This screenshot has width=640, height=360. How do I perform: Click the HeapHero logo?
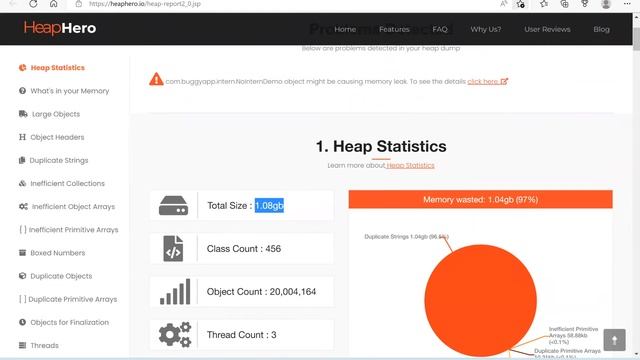pos(60,28)
